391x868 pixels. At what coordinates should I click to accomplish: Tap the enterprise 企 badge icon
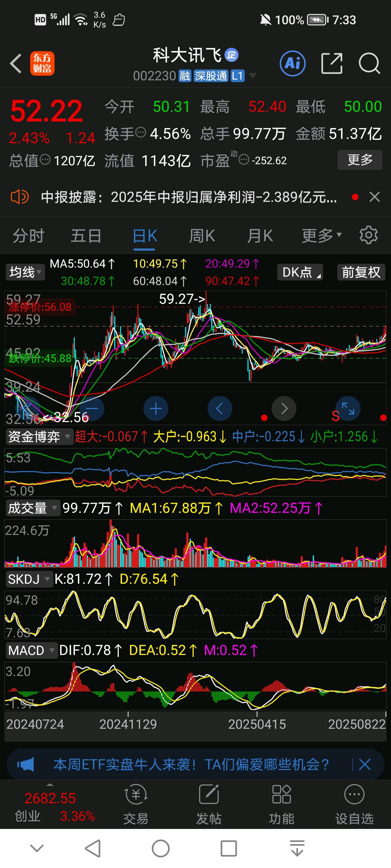click(232, 55)
